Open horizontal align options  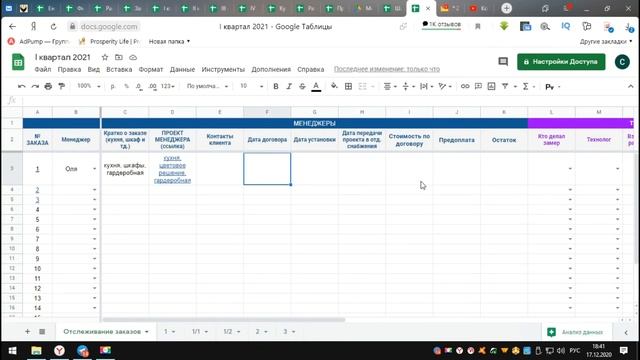click(390, 87)
